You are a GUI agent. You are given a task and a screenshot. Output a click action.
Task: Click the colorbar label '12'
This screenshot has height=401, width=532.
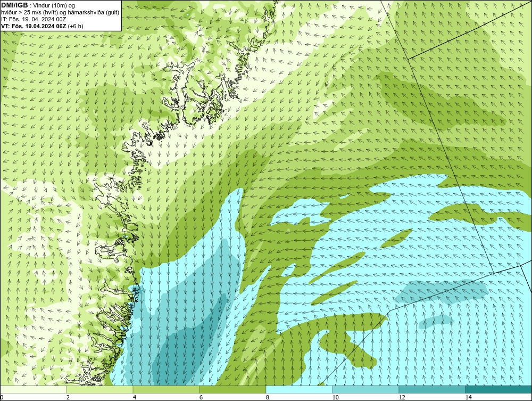[402, 398]
